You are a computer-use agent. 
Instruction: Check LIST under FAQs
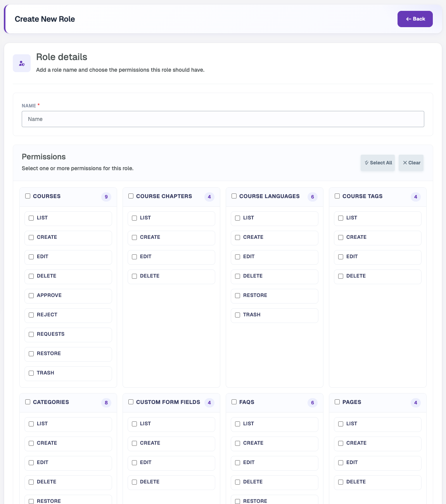point(238,424)
